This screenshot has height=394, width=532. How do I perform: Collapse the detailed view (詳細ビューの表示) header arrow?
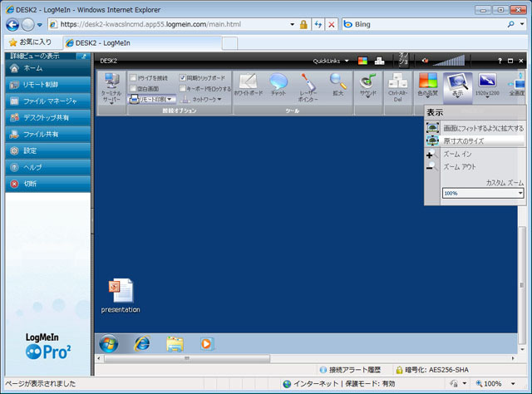pos(83,56)
